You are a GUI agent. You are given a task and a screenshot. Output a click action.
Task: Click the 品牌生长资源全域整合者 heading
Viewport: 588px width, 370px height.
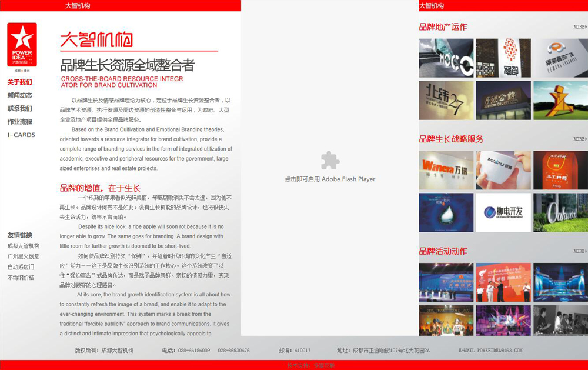click(x=128, y=65)
